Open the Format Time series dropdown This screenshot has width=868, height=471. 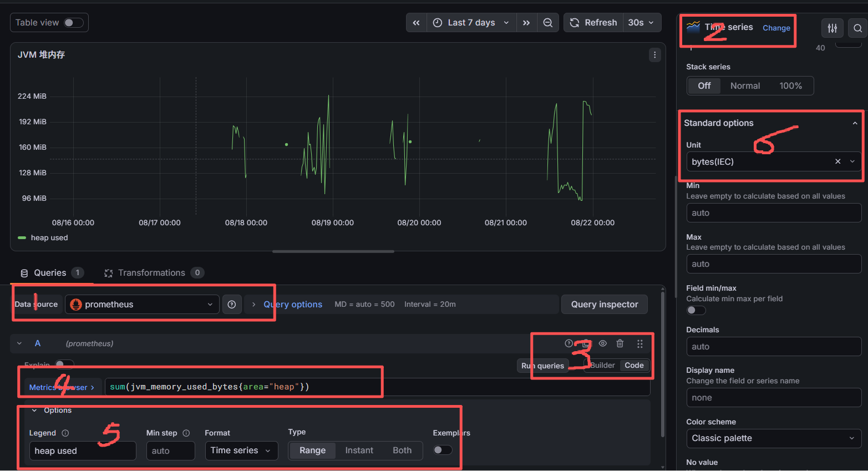[x=241, y=450]
